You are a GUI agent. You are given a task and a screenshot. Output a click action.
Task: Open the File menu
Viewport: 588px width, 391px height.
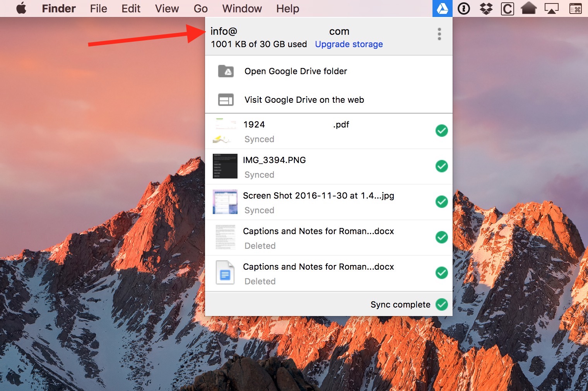(99, 8)
